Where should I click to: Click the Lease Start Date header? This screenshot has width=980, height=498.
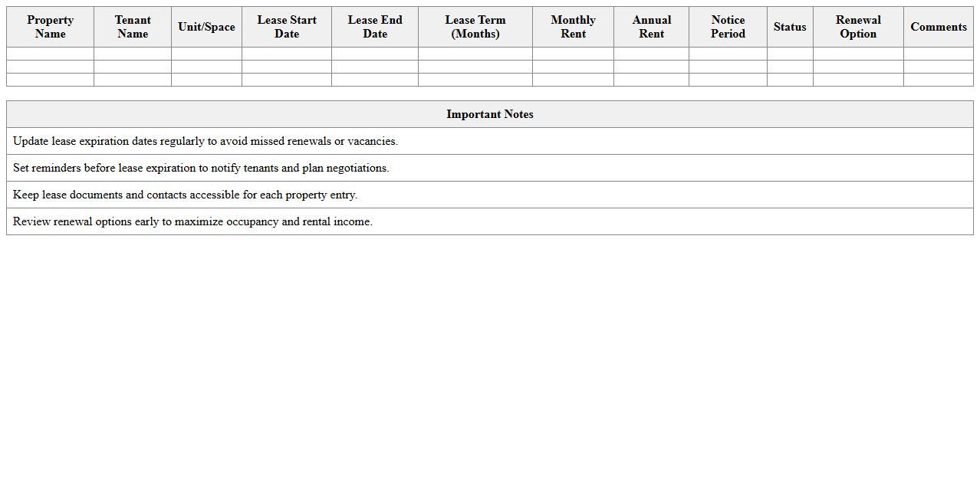[287, 27]
